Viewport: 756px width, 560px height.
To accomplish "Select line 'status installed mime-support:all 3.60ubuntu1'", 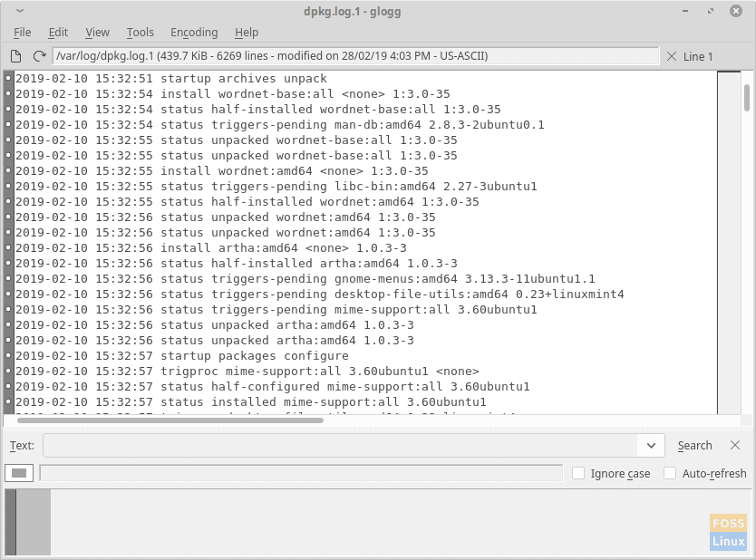I will 251,402.
